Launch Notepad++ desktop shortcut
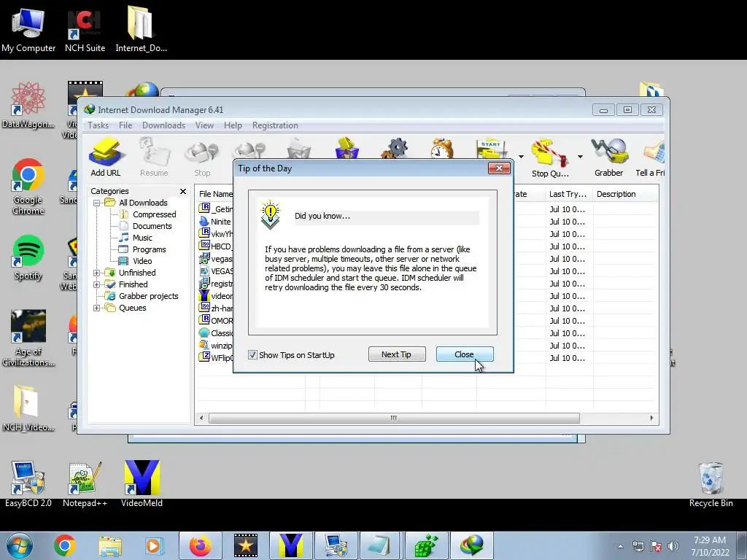The width and height of the screenshot is (747, 560). 85,485
